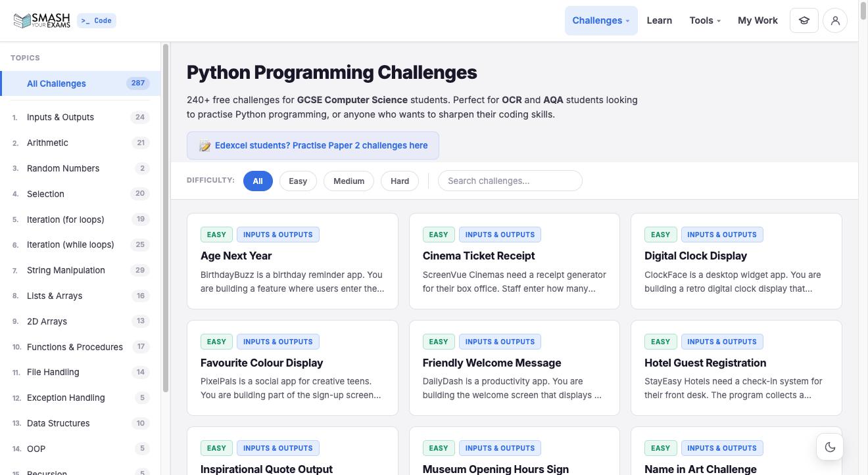The width and height of the screenshot is (868, 475).
Task: Open the Friendly Welcome Message challenge
Action: click(514, 368)
